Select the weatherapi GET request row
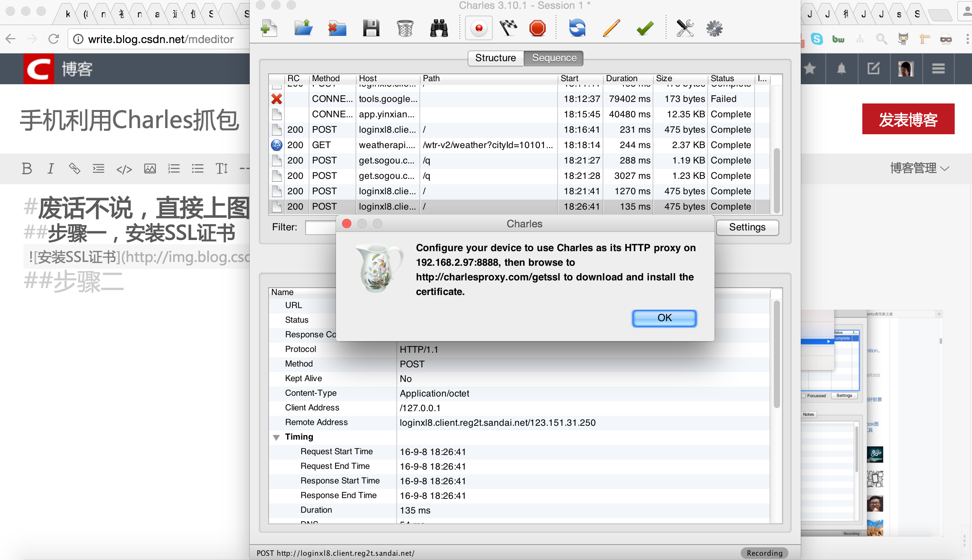972x560 pixels. pyautogui.click(x=519, y=145)
